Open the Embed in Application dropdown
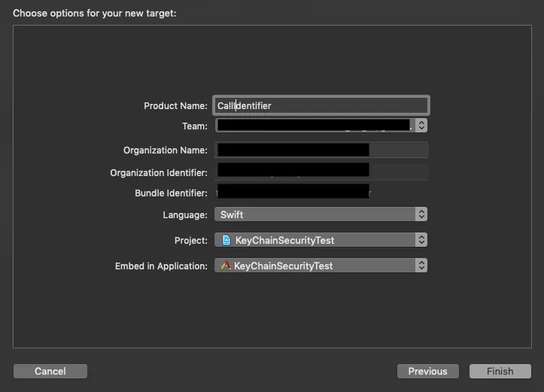Image resolution: width=544 pixels, height=392 pixels. click(316, 266)
